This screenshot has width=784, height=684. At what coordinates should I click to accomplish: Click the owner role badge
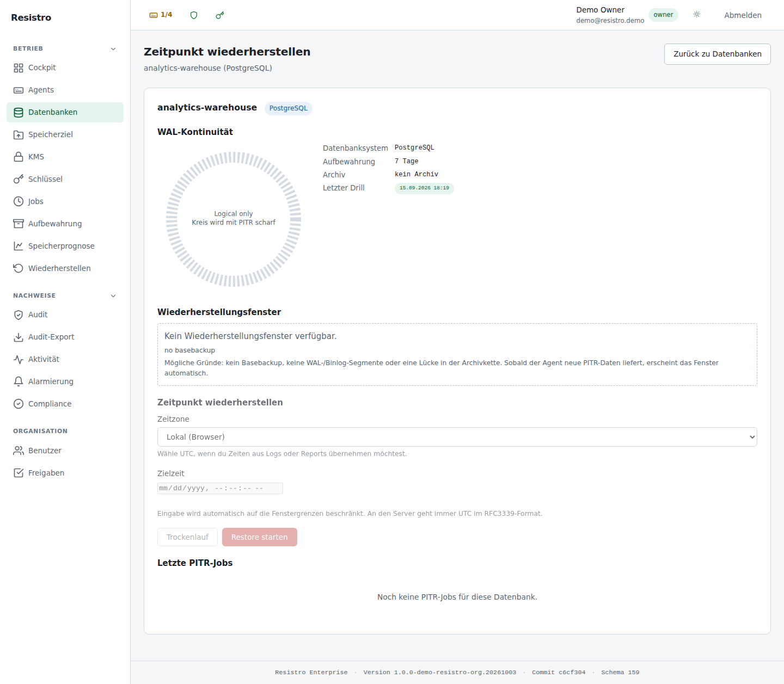(x=663, y=15)
